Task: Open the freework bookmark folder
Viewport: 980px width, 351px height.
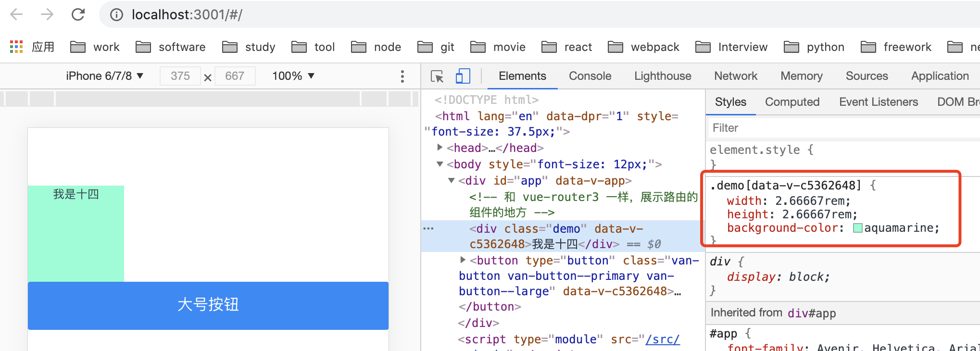Action: tap(896, 47)
